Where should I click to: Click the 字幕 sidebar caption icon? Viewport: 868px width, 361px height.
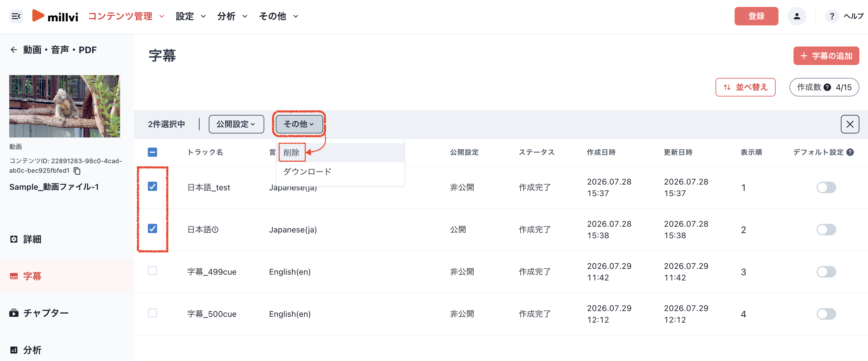pos(14,276)
